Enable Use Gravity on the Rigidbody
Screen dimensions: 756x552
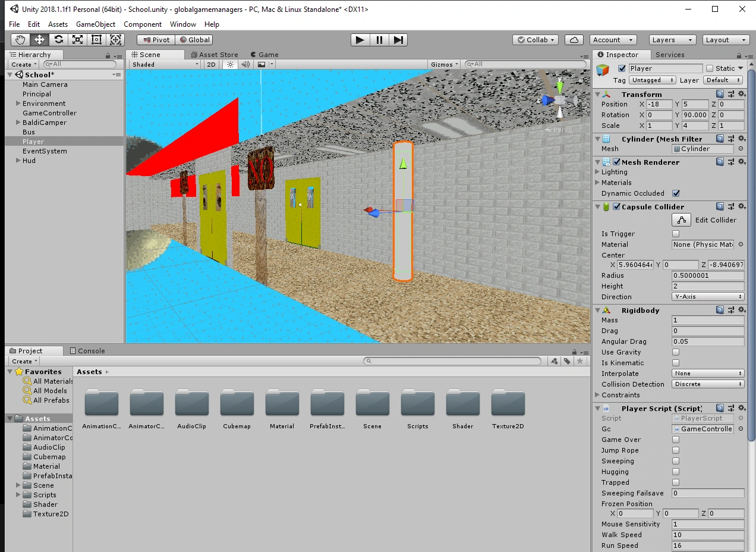[676, 352]
